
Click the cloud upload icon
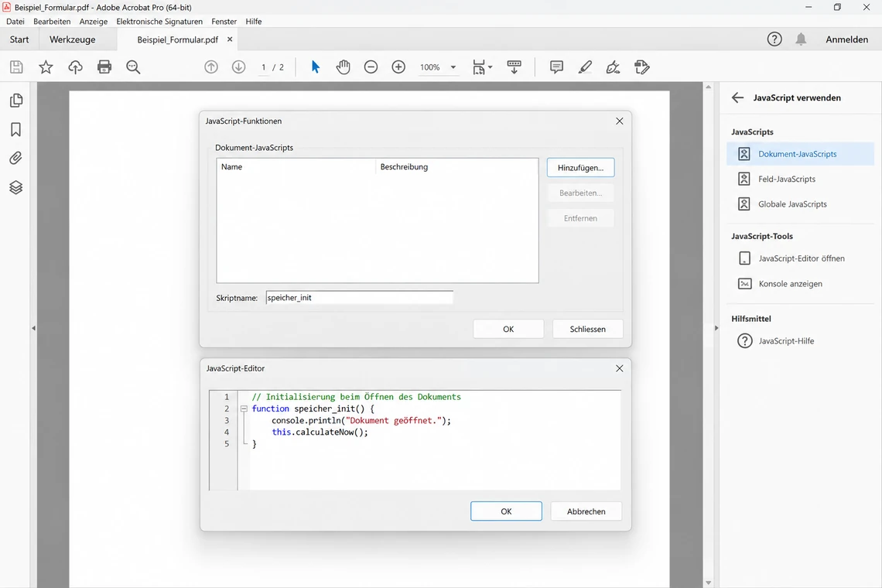tap(75, 67)
